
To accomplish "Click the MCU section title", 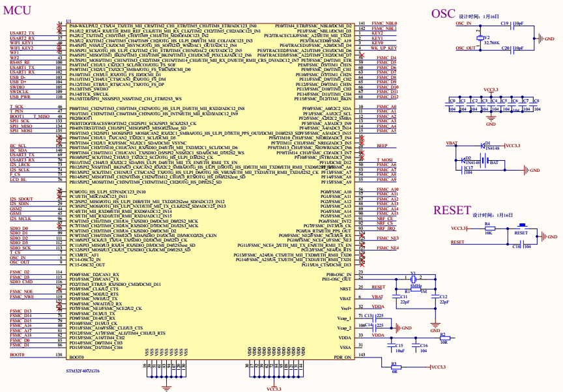I will click(x=17, y=12).
